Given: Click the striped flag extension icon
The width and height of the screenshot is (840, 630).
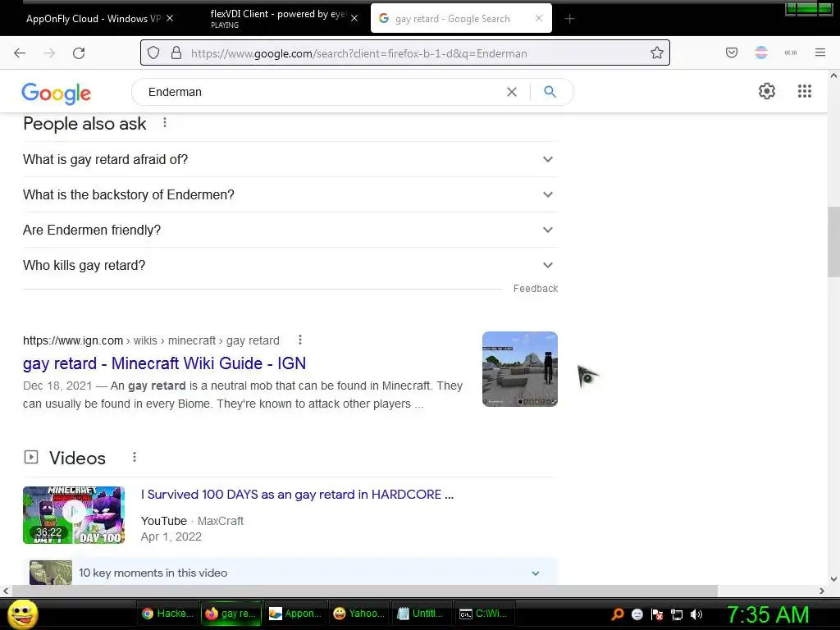Looking at the screenshot, I should click(761, 52).
